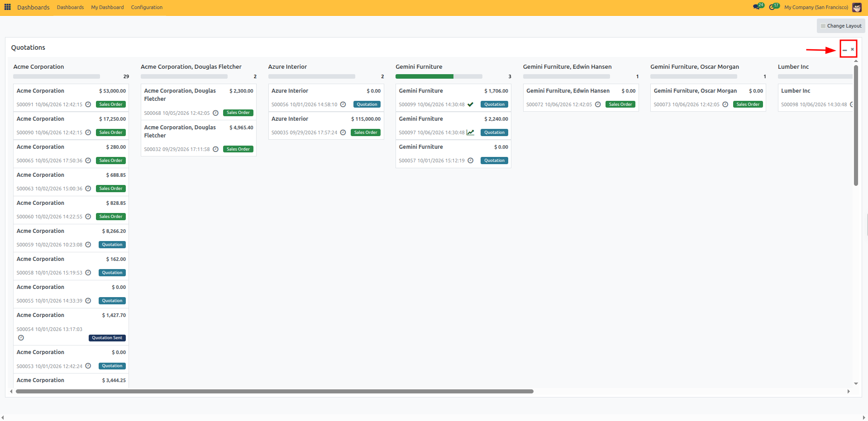
Task: Click the Acme Corporation, Douglas Fletcher column header
Action: point(191,66)
